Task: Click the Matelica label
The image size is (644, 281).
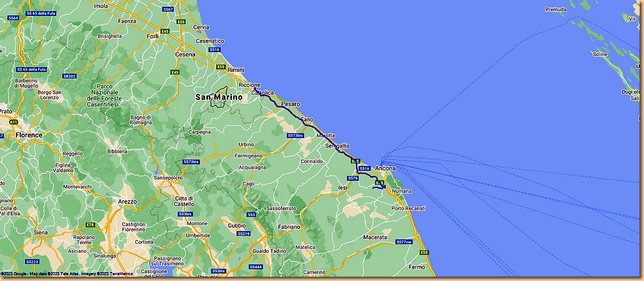Action: coord(305,247)
